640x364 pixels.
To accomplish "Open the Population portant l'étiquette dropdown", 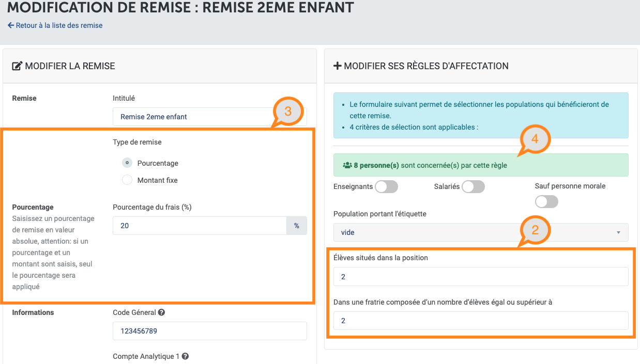I will (x=481, y=232).
